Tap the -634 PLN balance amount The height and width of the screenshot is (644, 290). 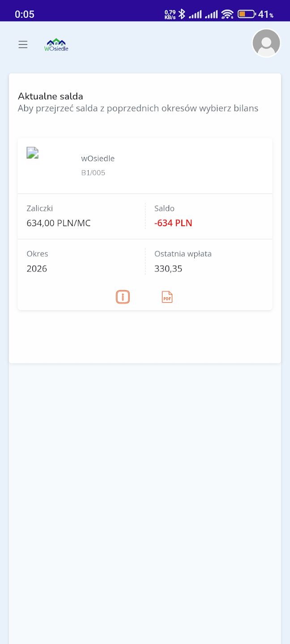pos(173,223)
